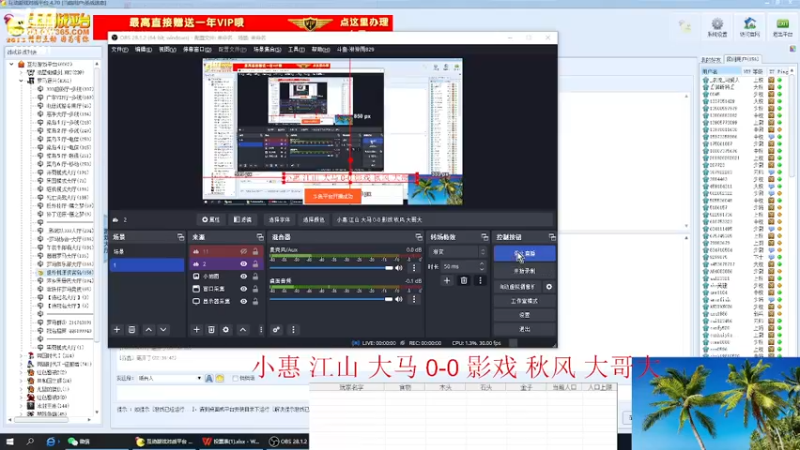Image resolution: width=800 pixels, height=450 pixels.
Task: Click Start Recording button in Controls
Action: [x=524, y=271]
